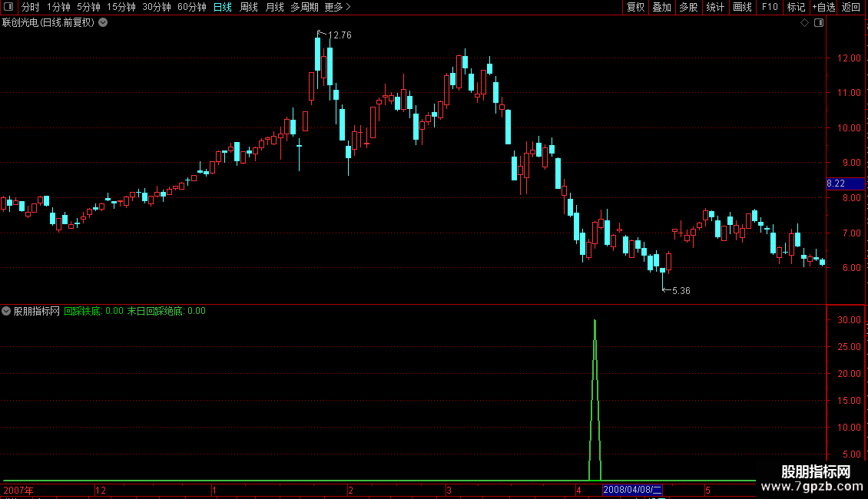868x499 pixels.
Task: Expand the 股朋指标网 indicator dropdown
Action: click(x=6, y=311)
